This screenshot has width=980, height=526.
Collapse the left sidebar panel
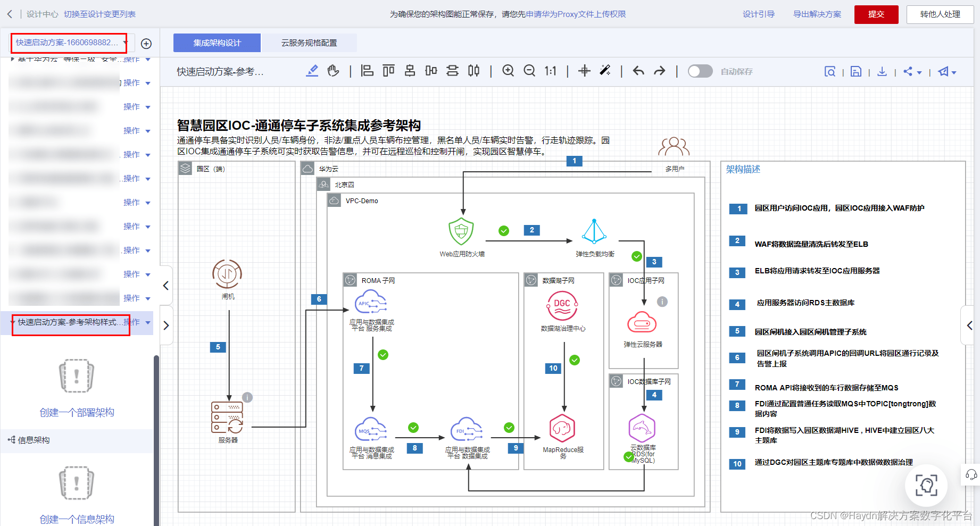coord(166,286)
